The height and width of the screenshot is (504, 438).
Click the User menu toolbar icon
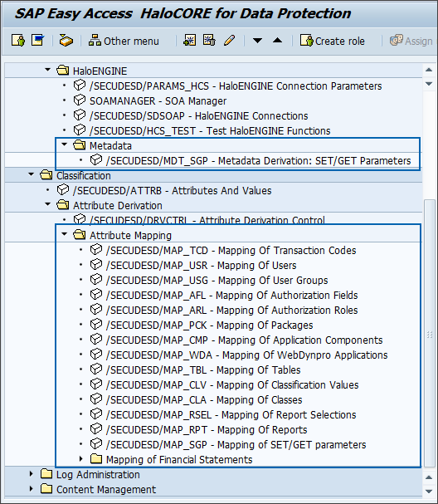pyautogui.click(x=18, y=41)
